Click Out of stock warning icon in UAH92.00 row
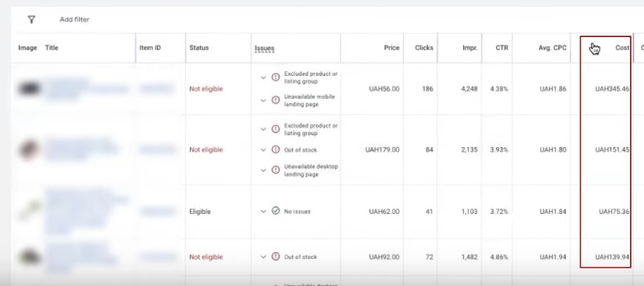644x286 pixels. tap(275, 257)
